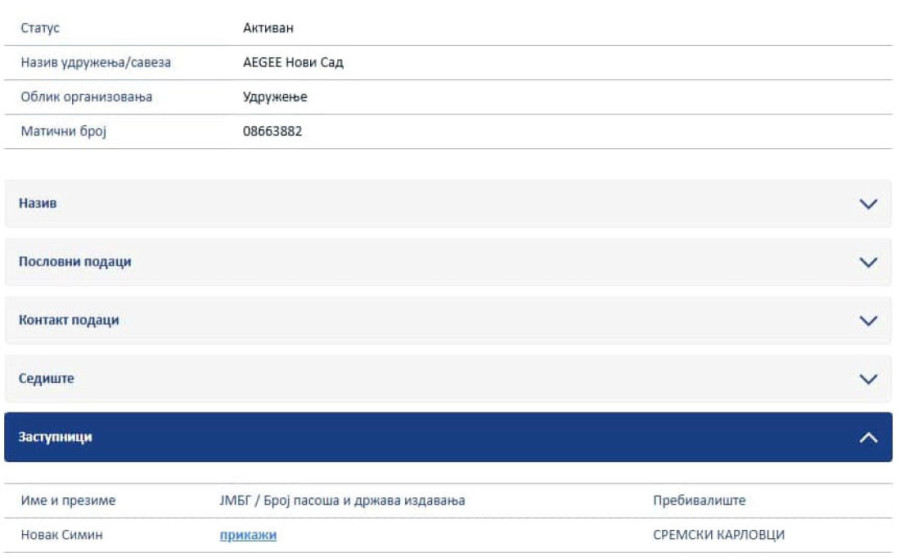Open the Пословни подаци panel

[x=75, y=262]
